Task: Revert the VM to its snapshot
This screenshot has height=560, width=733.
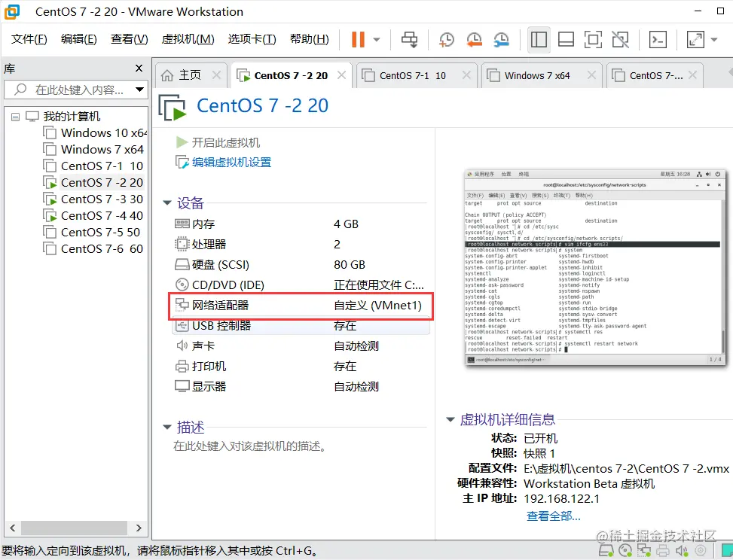Action: pyautogui.click(x=474, y=38)
